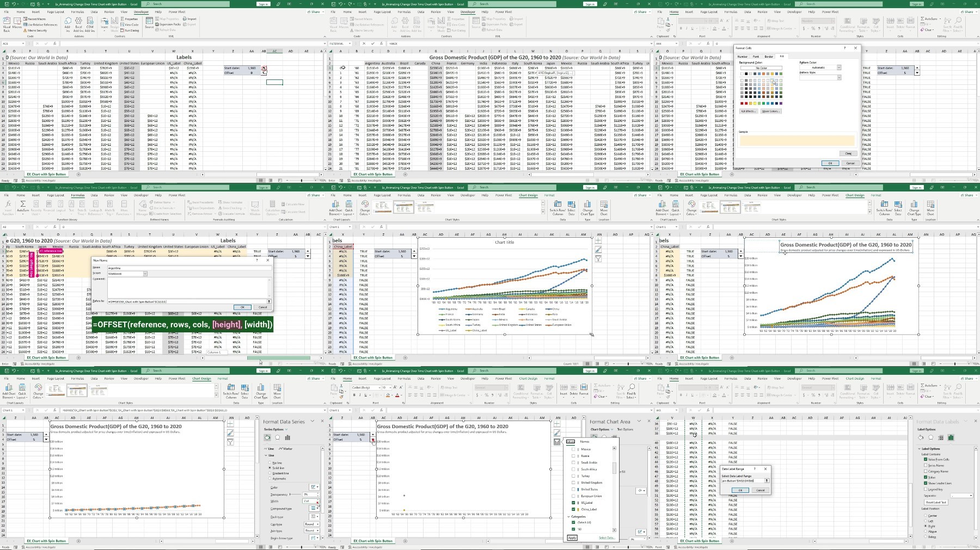Switch to Font tab in Format Cells dialog
This screenshot has height=550, width=980.
756,57
